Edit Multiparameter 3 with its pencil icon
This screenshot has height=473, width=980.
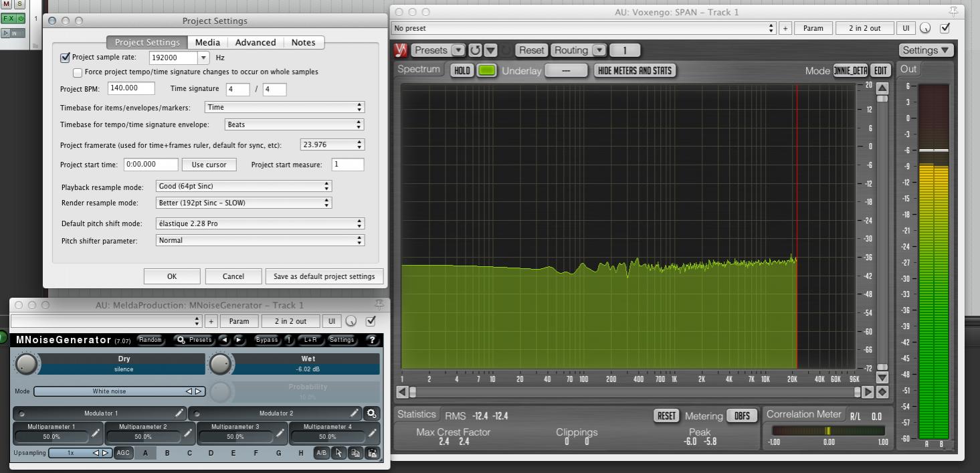(280, 434)
